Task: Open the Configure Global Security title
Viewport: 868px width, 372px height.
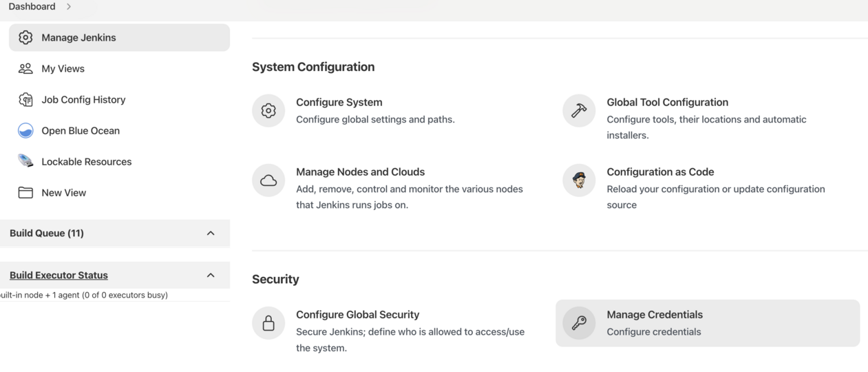Action: point(357,314)
